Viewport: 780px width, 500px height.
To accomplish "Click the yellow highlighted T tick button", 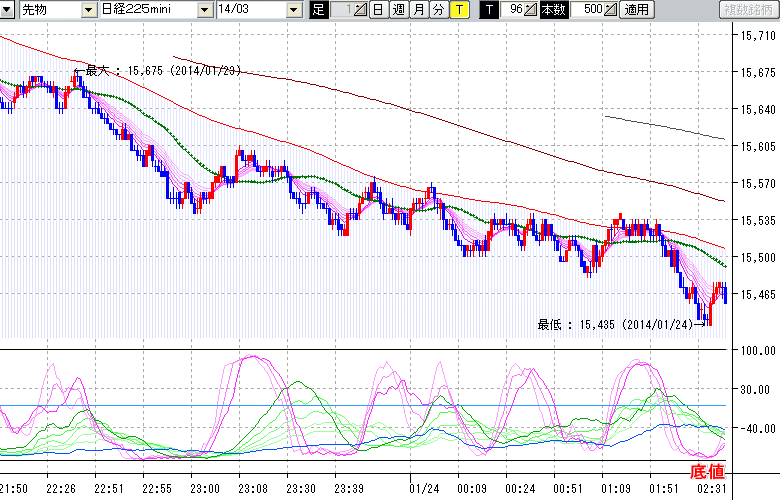I will click(458, 10).
